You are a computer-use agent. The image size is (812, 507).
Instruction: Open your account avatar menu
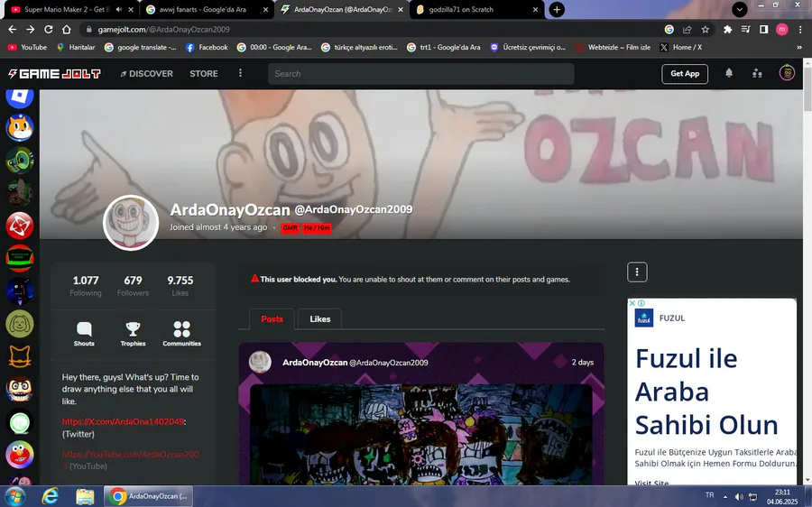click(x=787, y=73)
